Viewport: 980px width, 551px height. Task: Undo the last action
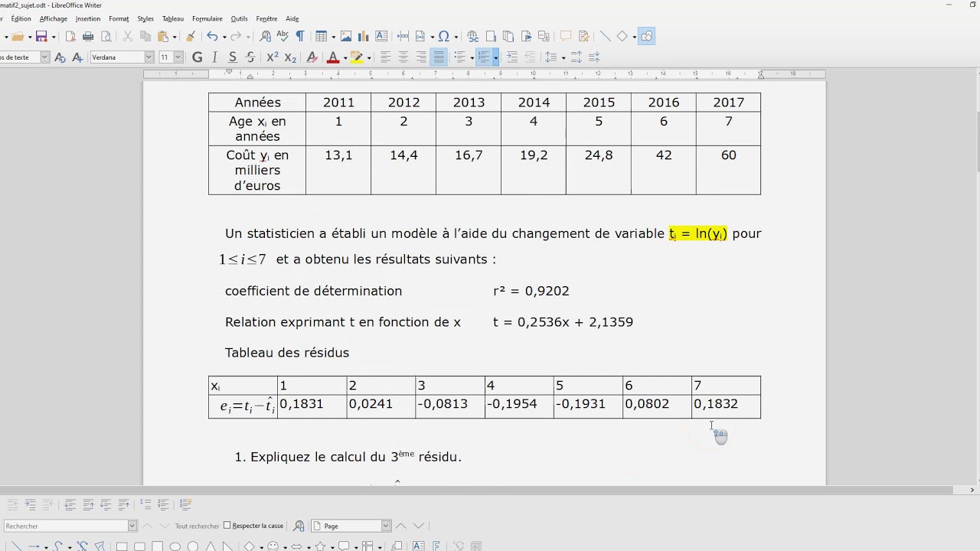(212, 36)
